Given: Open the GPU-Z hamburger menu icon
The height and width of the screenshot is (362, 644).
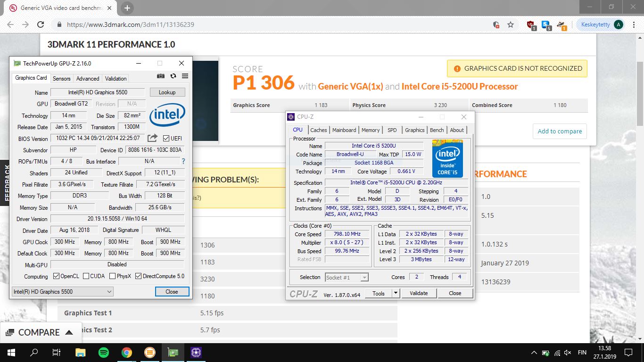Looking at the screenshot, I should pos(185,76).
